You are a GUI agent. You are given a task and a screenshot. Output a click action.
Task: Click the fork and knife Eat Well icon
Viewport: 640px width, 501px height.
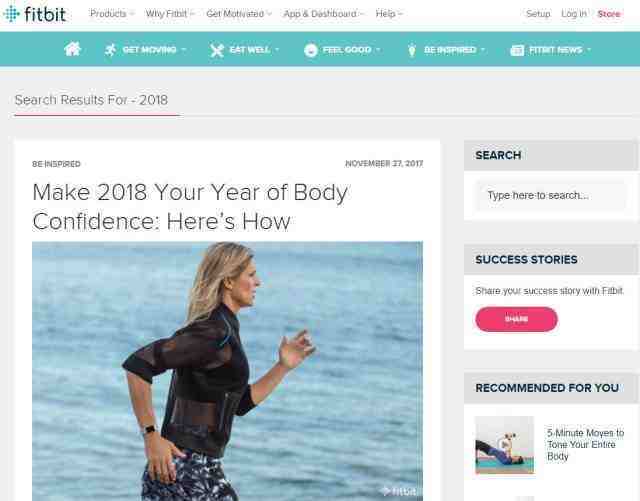pos(217,50)
